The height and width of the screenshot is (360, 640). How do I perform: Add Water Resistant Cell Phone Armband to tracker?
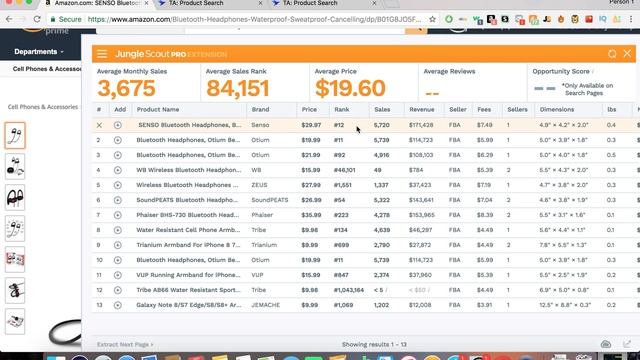coord(118,230)
